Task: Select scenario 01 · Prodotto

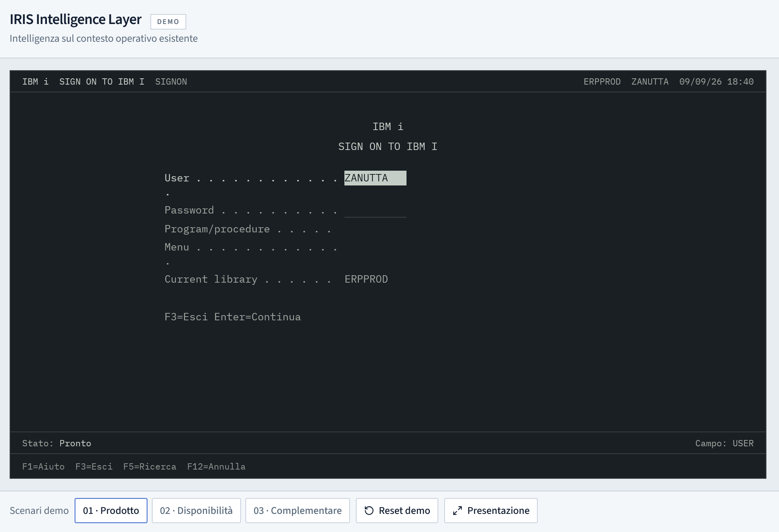Action: (111, 511)
